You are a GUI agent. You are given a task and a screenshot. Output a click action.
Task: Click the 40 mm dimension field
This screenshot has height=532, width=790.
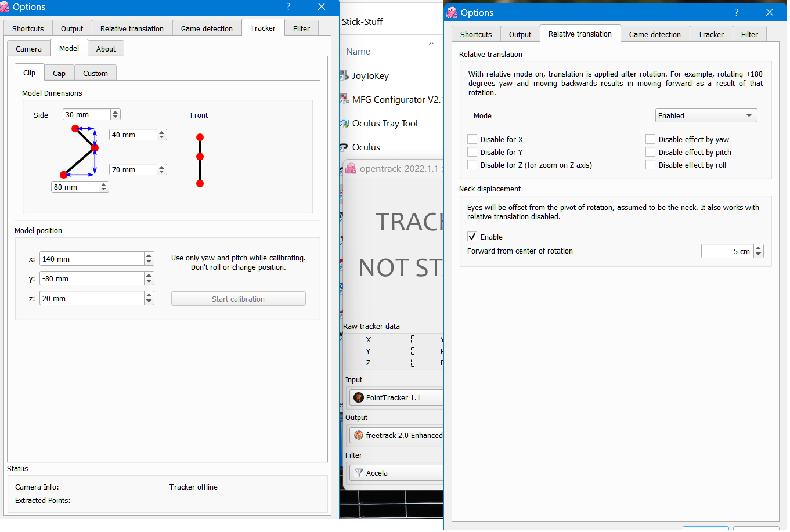coord(134,135)
